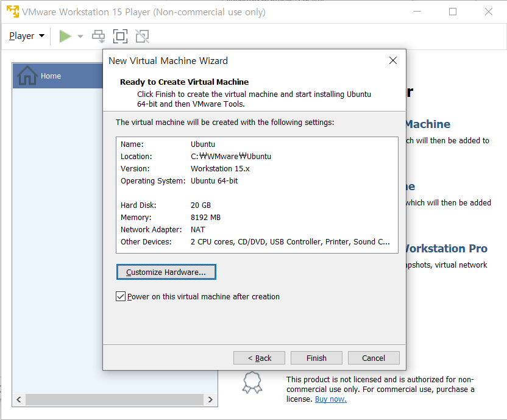Click the license ribbon badge icon
The height and width of the screenshot is (420, 507).
click(x=252, y=382)
